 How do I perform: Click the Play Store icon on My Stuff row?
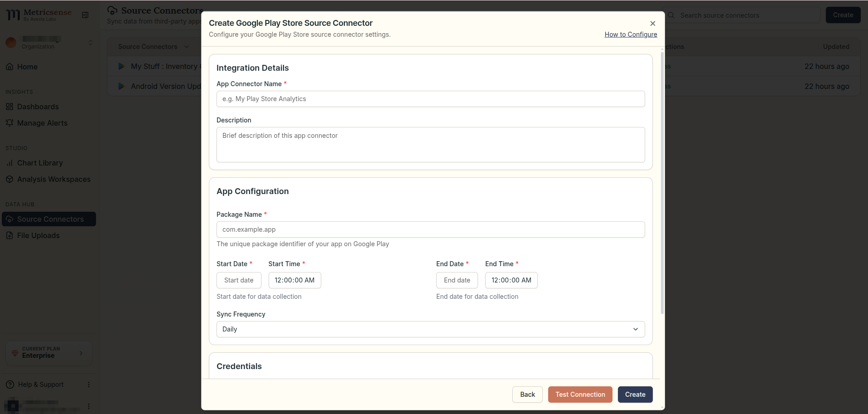(x=121, y=66)
